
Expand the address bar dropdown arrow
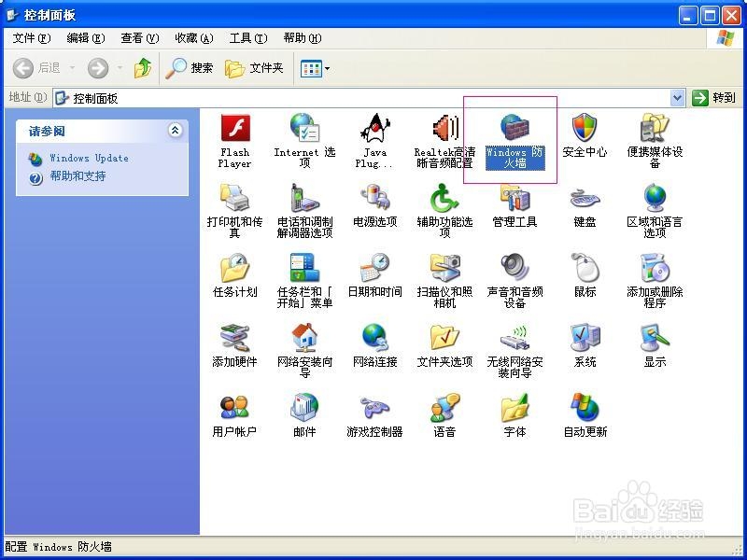tap(678, 98)
